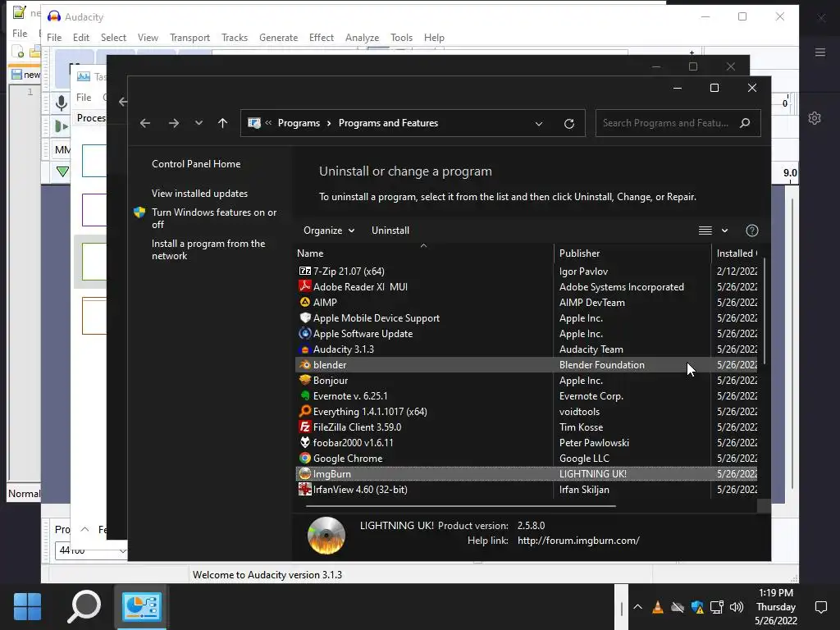Click VLC cone icon in system tray
Viewport: 840px width, 630px height.
pyautogui.click(x=658, y=607)
